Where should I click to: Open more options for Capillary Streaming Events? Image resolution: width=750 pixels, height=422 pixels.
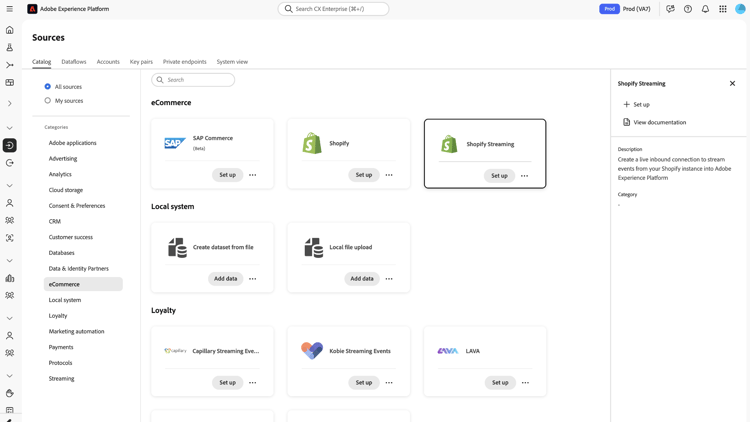253,383
